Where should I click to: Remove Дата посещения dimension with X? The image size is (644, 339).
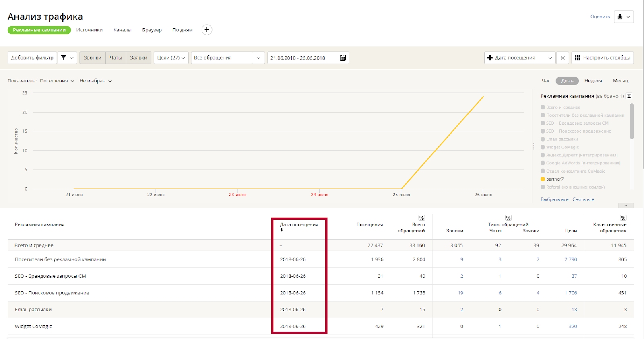click(563, 58)
